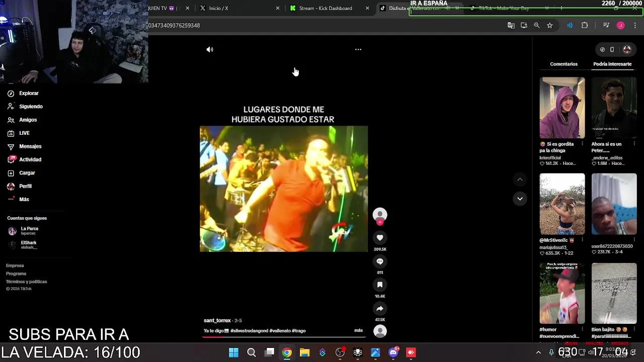This screenshot has width=644, height=362.
Task: Install the app with Chrome's install icon
Action: [x=524, y=25]
